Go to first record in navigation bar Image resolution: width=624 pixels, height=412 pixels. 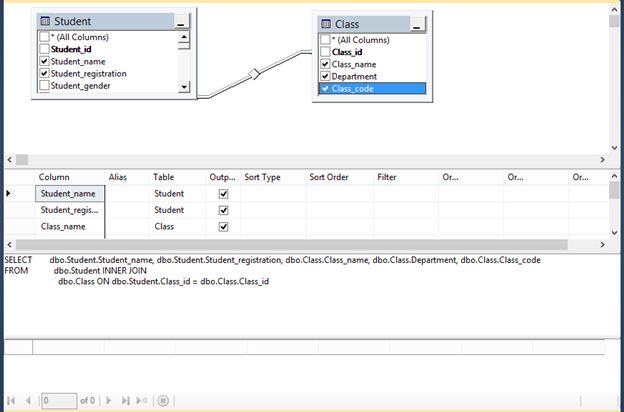[11, 400]
